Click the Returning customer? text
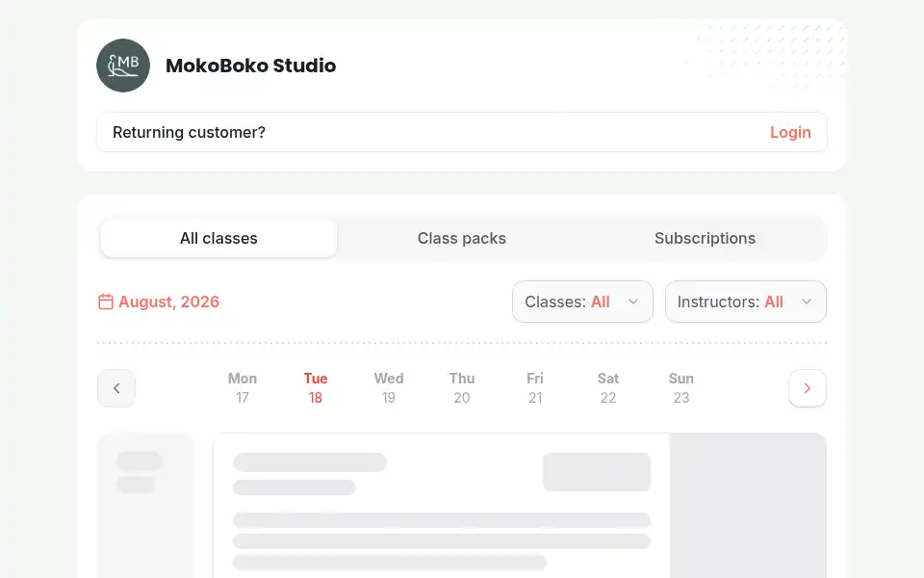The width and height of the screenshot is (924, 578). pyautogui.click(x=190, y=132)
